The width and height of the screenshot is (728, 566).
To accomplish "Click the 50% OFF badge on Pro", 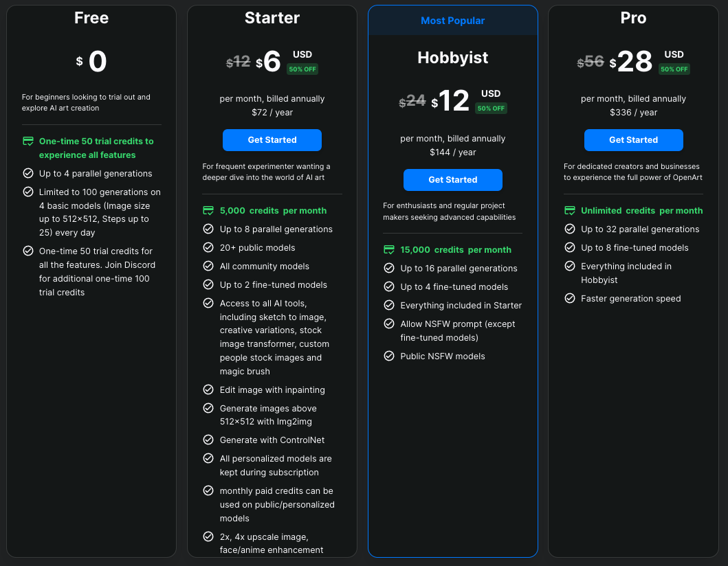I will tap(674, 69).
